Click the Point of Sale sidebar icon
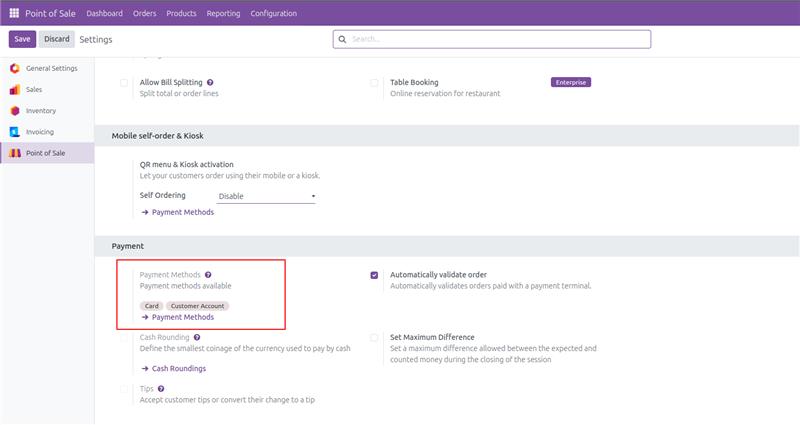800x425 pixels. (14, 152)
